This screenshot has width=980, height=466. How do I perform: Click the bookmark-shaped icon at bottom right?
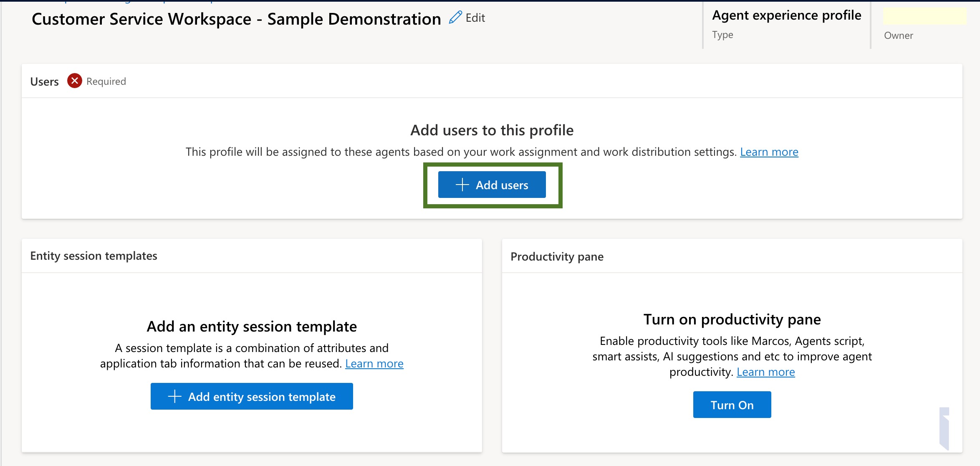pos(944,428)
